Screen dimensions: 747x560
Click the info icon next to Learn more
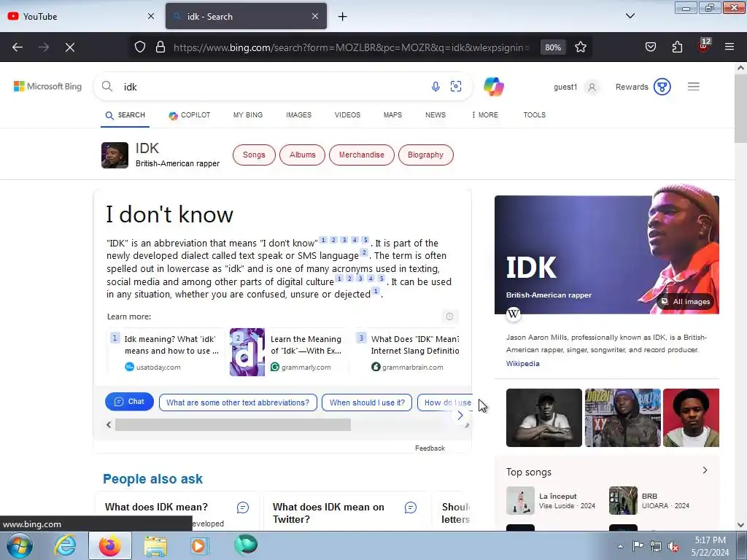[449, 316]
